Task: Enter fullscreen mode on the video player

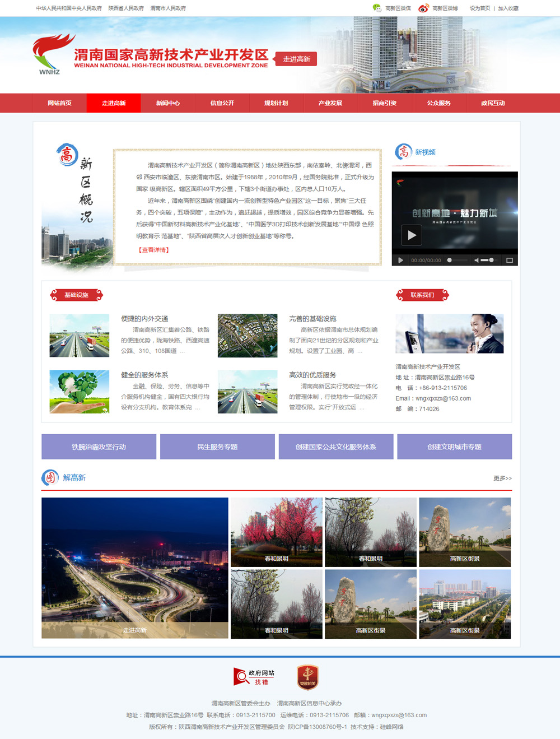Action: pyautogui.click(x=510, y=260)
